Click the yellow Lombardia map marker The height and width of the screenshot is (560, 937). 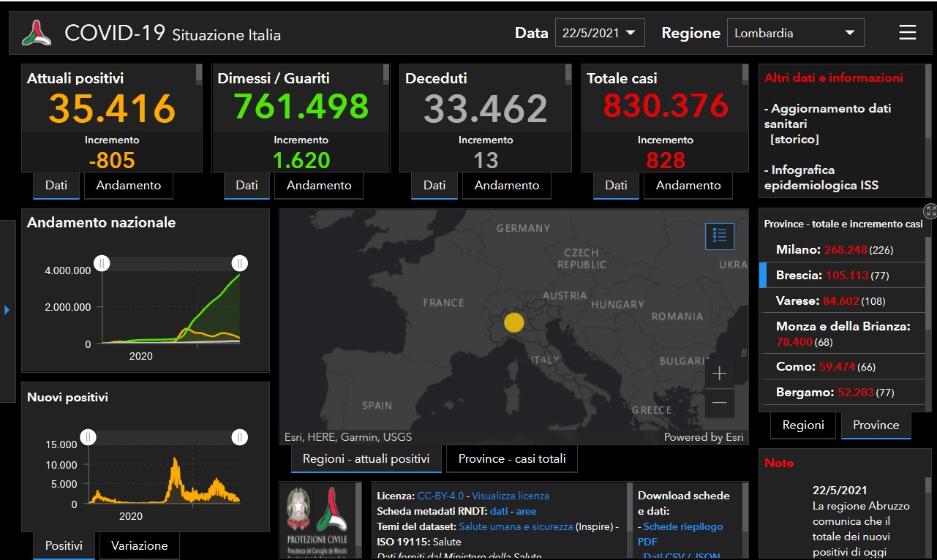tap(514, 322)
